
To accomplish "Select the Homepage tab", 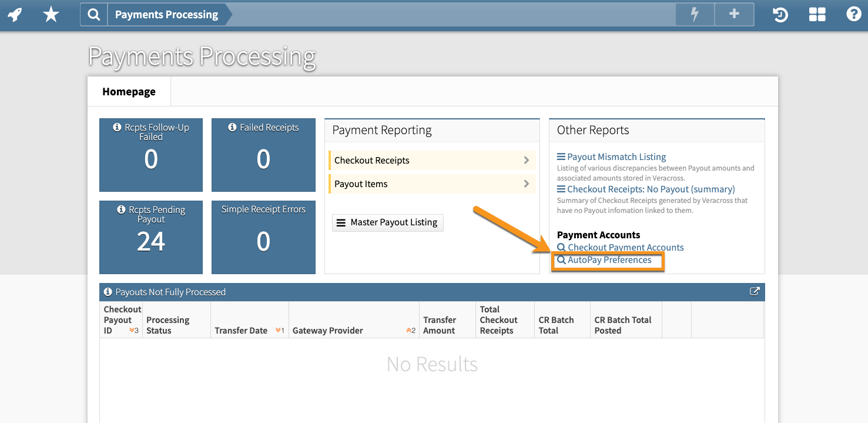I will click(129, 91).
